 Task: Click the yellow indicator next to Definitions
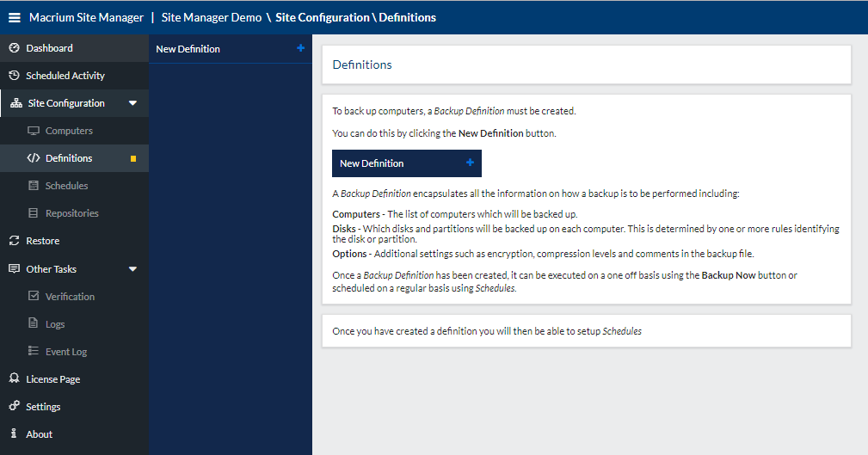coord(133,158)
